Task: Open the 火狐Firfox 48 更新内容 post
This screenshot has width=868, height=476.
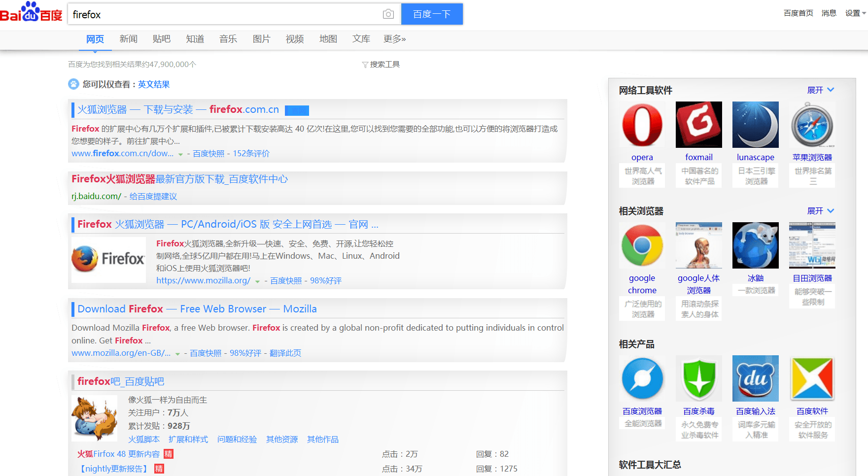Action: point(119,454)
